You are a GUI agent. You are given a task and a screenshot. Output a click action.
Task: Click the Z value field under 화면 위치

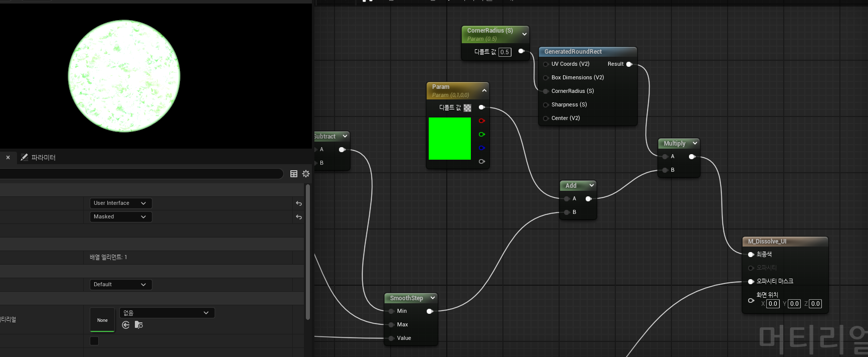(815, 304)
